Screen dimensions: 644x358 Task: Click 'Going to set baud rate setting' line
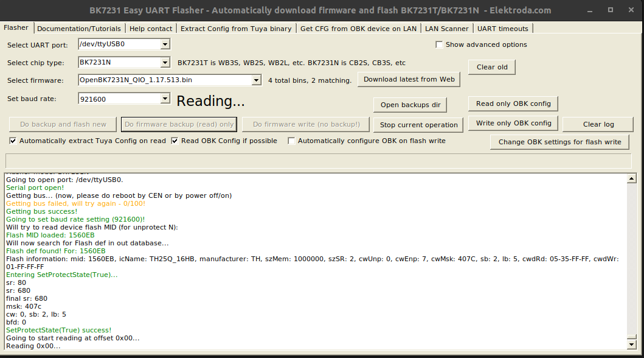pyautogui.click(x=75, y=219)
